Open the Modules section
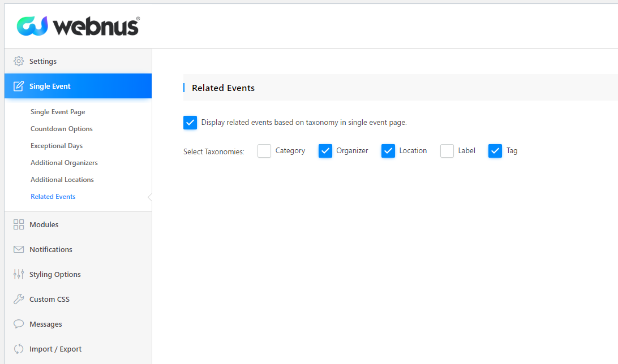 pos(78,224)
